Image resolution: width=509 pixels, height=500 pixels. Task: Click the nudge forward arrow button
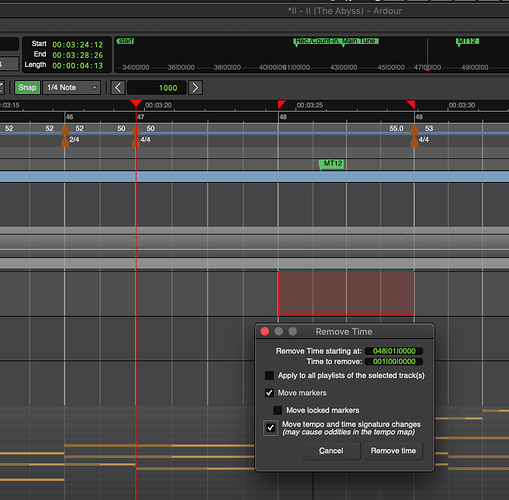(195, 88)
